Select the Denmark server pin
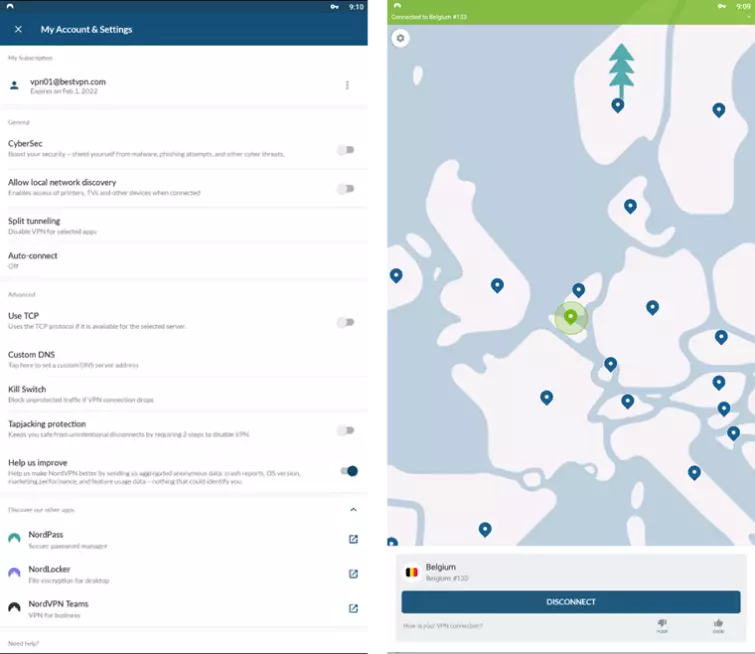 coord(630,207)
